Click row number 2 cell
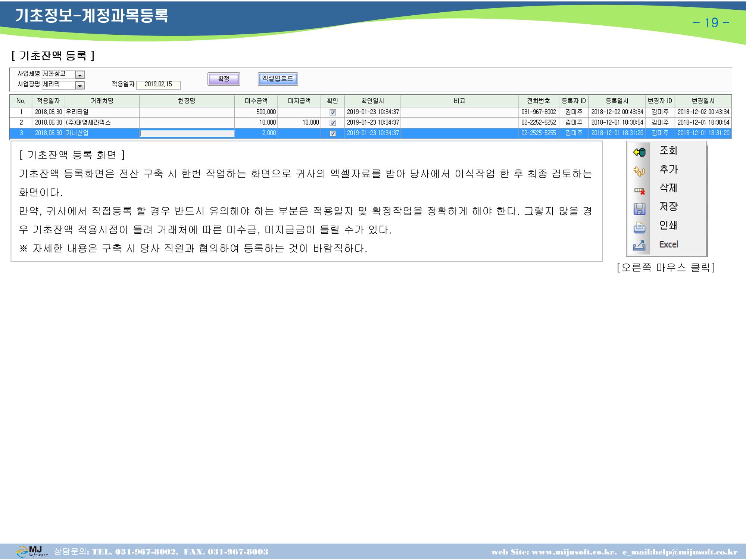 (x=21, y=122)
